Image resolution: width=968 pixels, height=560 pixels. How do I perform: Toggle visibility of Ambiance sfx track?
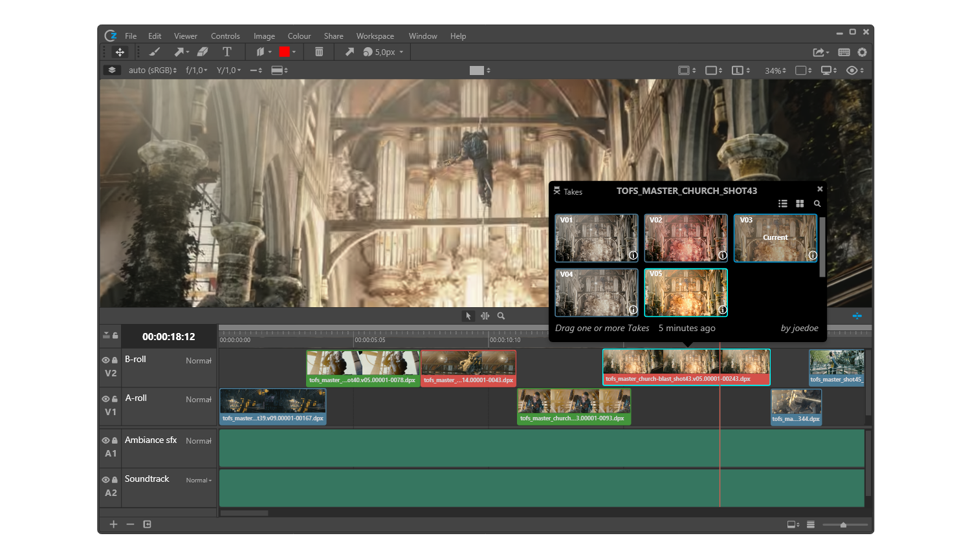105,440
